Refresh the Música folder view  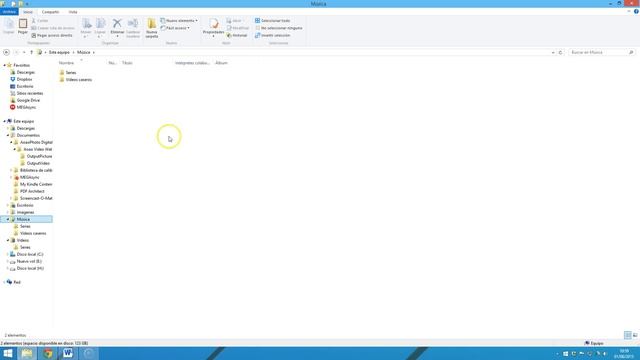pyautogui.click(x=560, y=52)
